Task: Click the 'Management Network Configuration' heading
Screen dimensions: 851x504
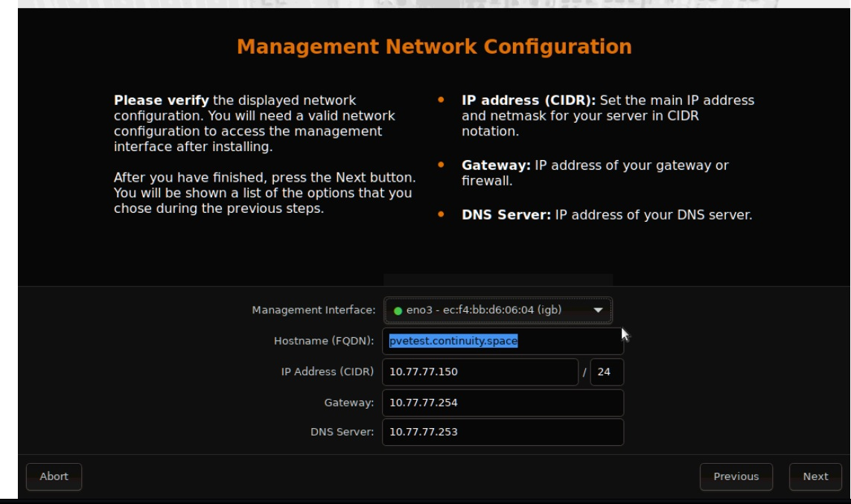Action: [434, 47]
